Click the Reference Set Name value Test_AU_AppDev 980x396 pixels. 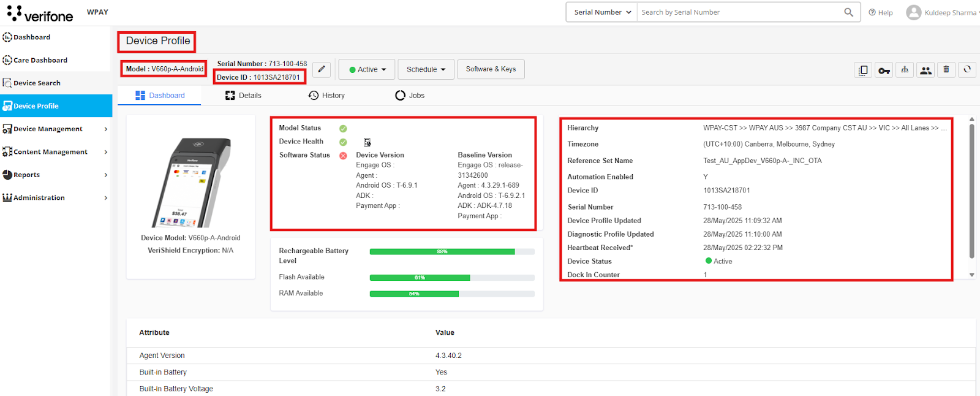tap(763, 161)
